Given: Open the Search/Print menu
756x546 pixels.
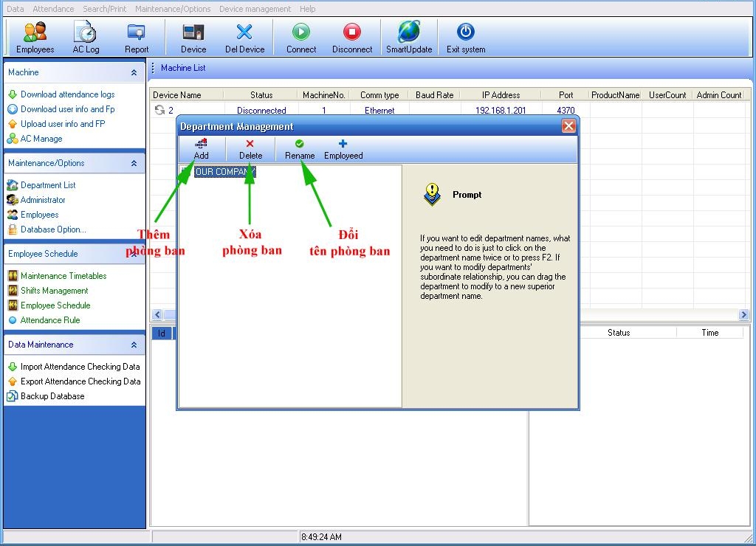Looking at the screenshot, I should coord(104,9).
